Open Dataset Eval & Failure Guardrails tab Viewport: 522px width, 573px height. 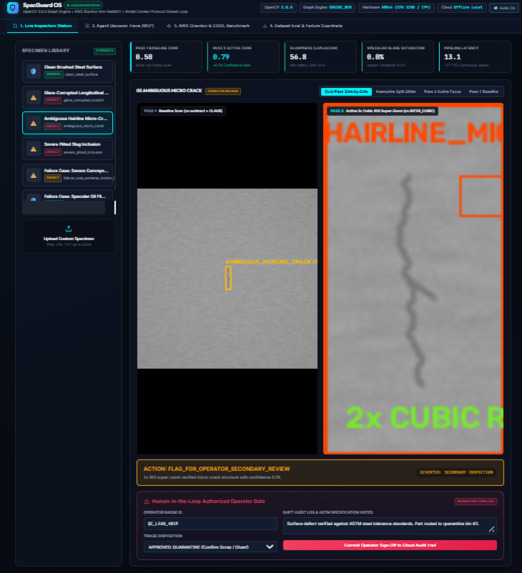[303, 26]
